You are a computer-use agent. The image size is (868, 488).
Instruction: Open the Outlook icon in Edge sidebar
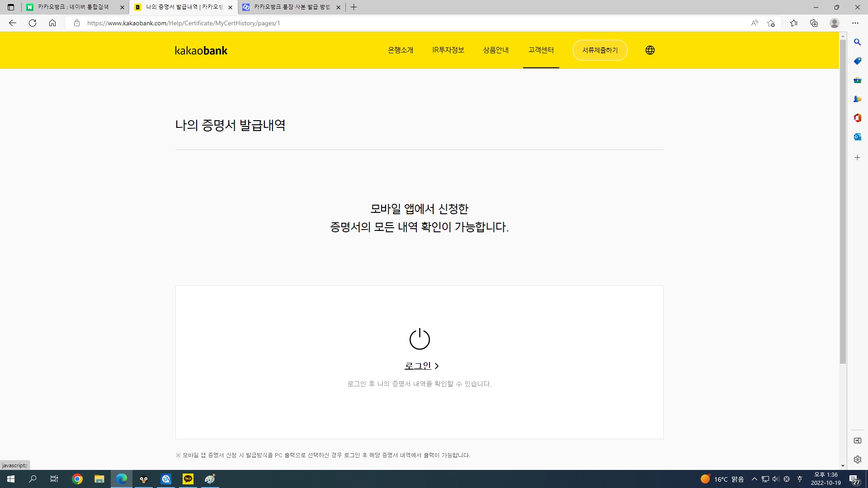[857, 137]
